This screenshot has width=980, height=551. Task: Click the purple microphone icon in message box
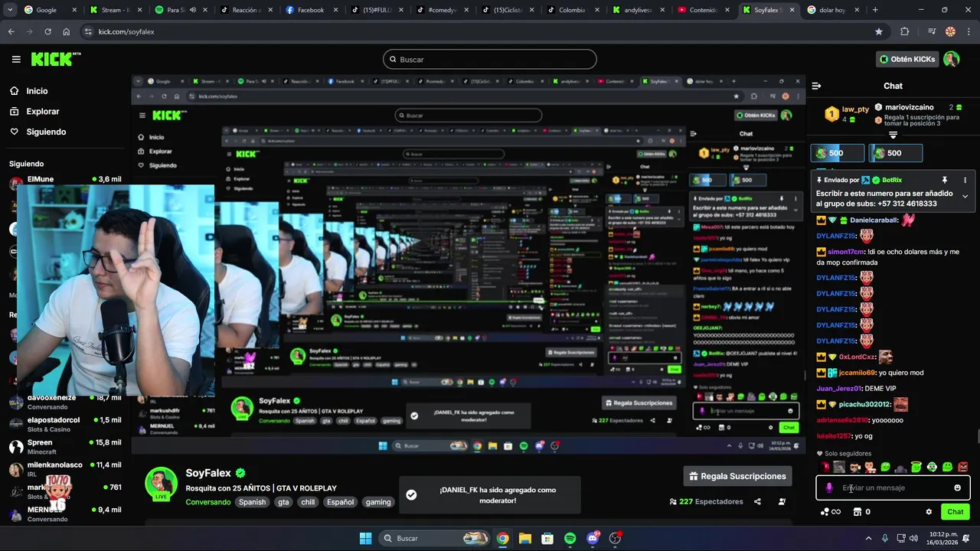[828, 487]
